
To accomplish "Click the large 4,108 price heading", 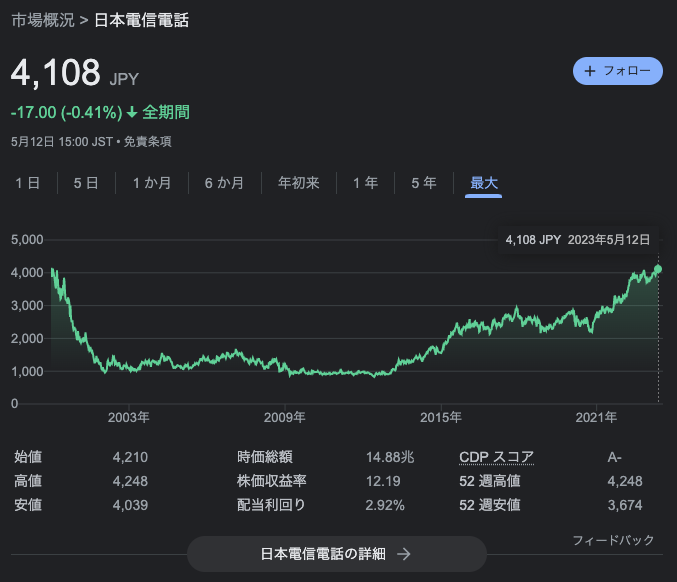I will click(56, 72).
